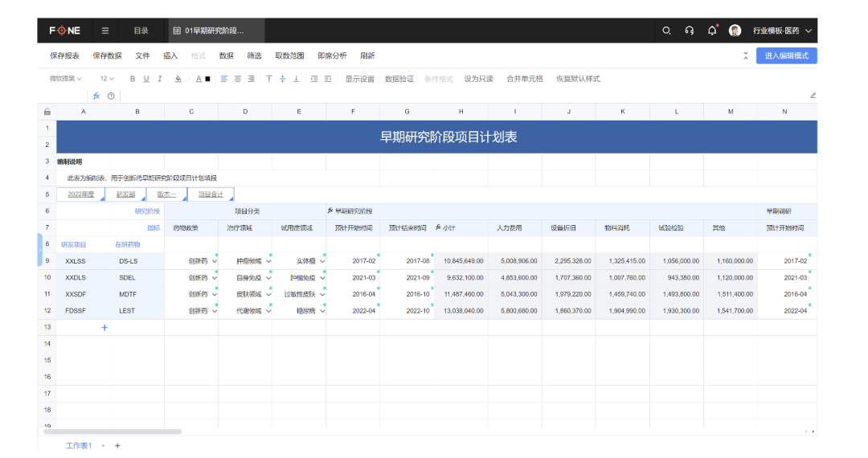Click 恢复默认样式

pos(578,79)
